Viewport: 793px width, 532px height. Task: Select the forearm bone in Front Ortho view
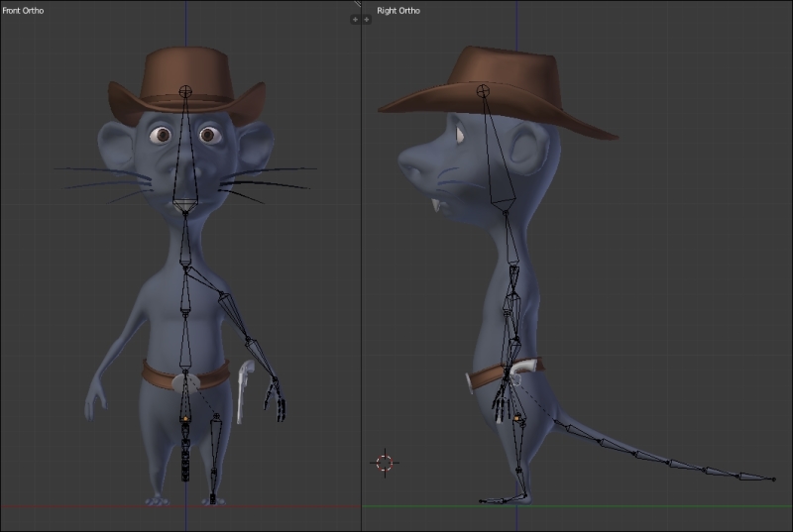click(x=262, y=359)
